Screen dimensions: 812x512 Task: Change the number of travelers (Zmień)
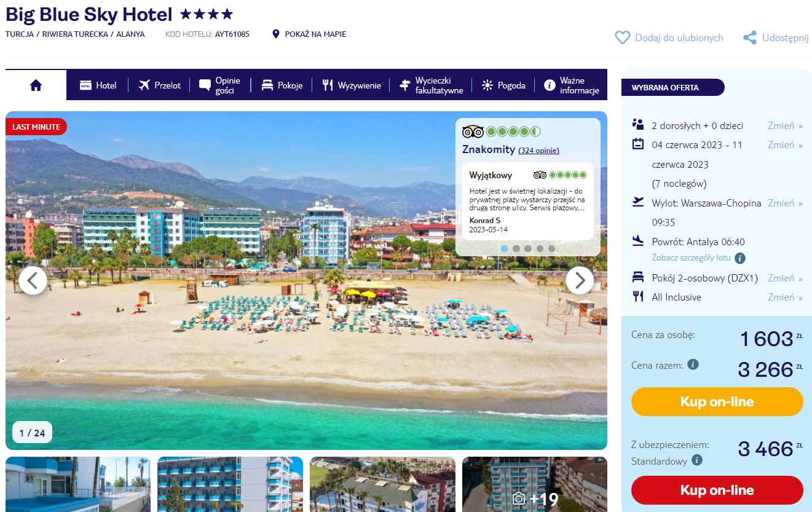[x=785, y=125]
